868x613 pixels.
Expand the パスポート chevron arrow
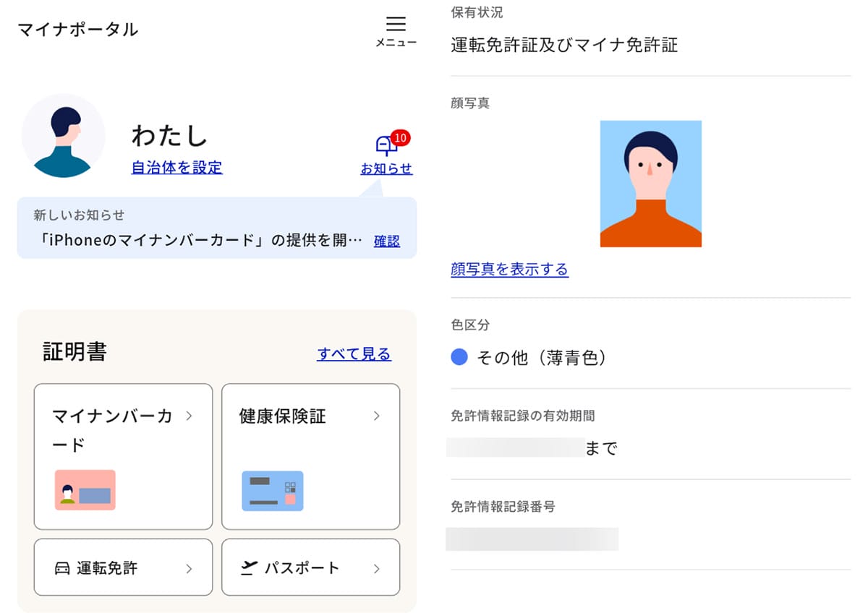(x=376, y=569)
